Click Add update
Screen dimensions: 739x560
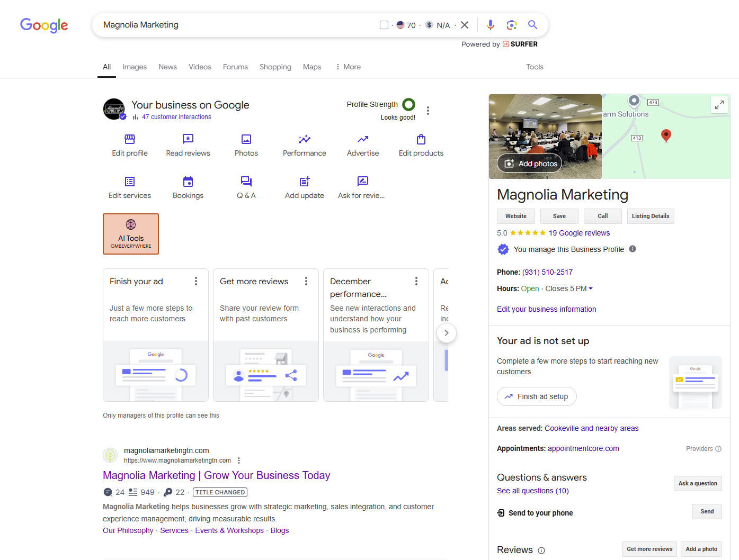305,188
